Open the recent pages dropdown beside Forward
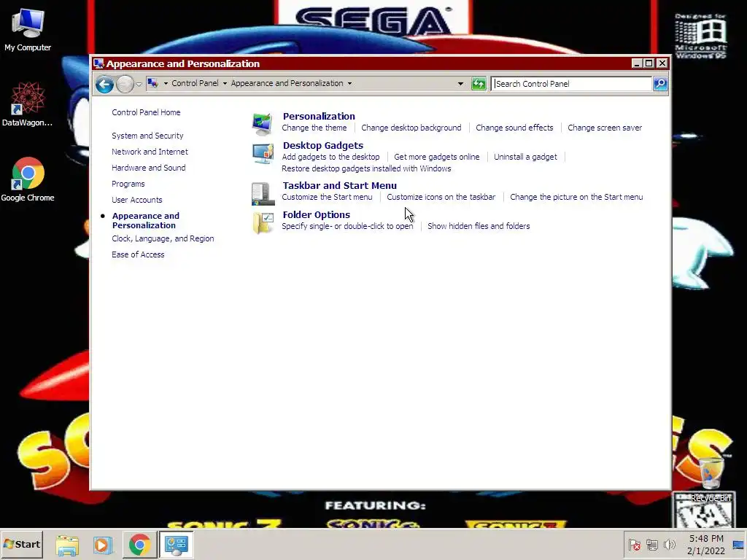Viewport: 747px width, 560px height. pyautogui.click(x=139, y=85)
